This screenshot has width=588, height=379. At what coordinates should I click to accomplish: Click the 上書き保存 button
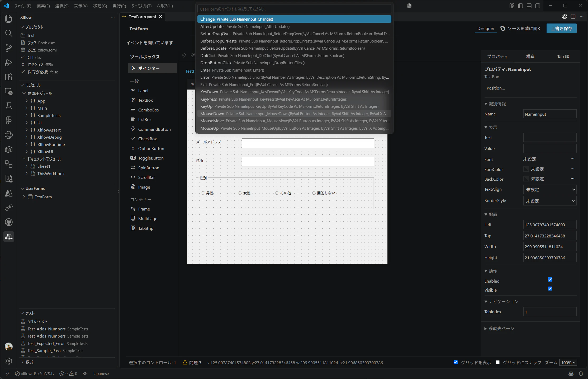tap(561, 29)
